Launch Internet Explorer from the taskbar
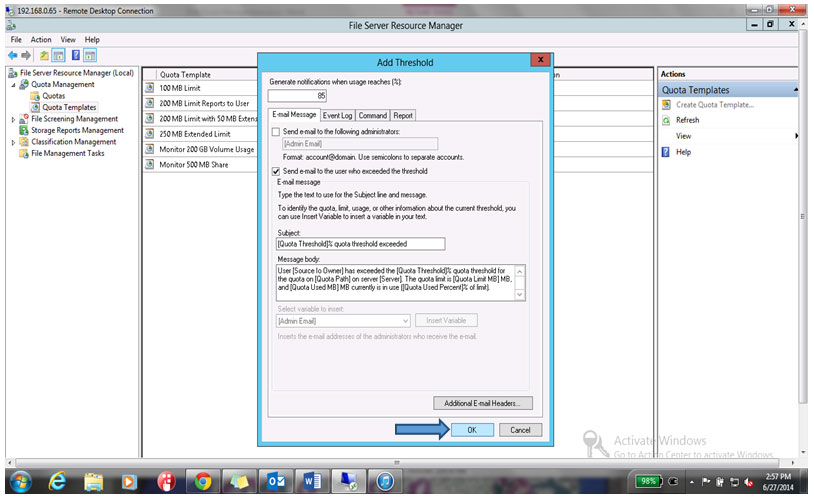Screen dimensions: 814x498 (57, 482)
